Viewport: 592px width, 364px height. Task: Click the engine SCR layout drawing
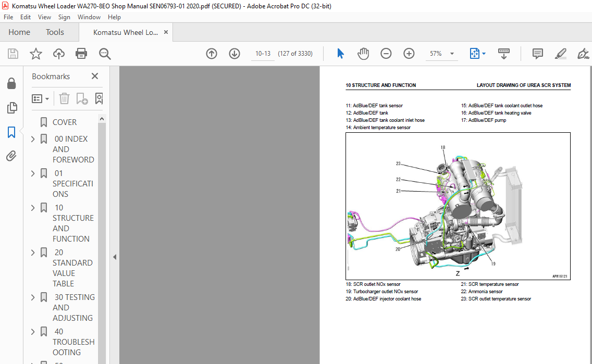point(458,206)
